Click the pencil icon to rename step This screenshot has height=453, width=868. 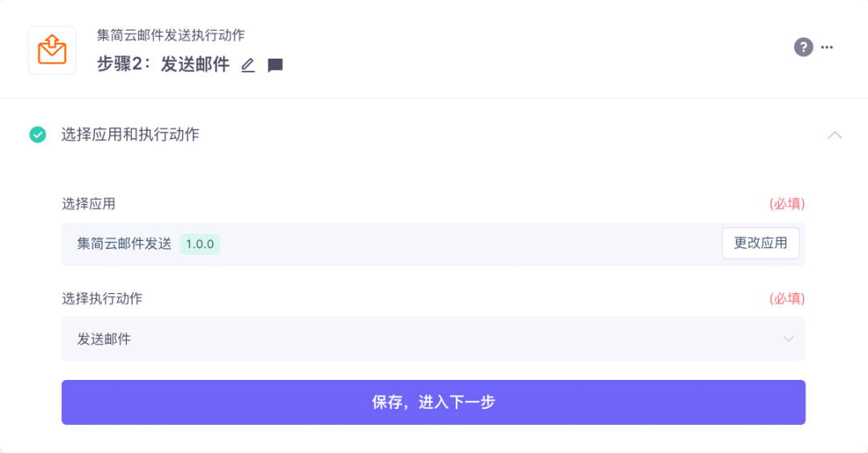tap(248, 65)
